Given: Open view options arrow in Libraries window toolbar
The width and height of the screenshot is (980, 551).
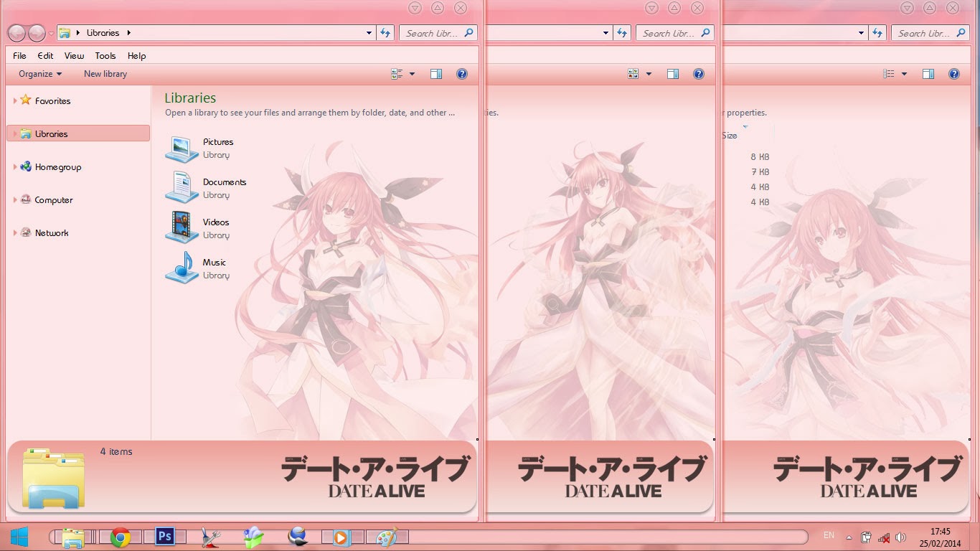Looking at the screenshot, I should 412,74.
